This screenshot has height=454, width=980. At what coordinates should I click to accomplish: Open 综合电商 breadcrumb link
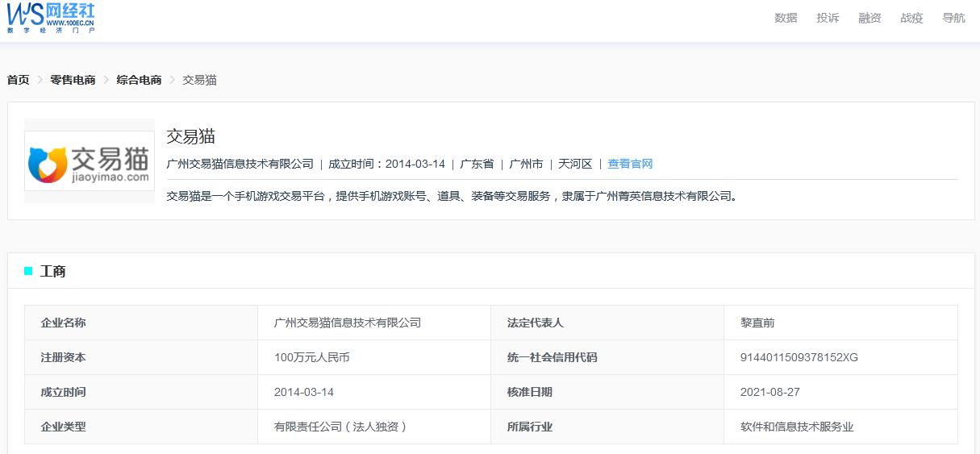click(x=139, y=80)
